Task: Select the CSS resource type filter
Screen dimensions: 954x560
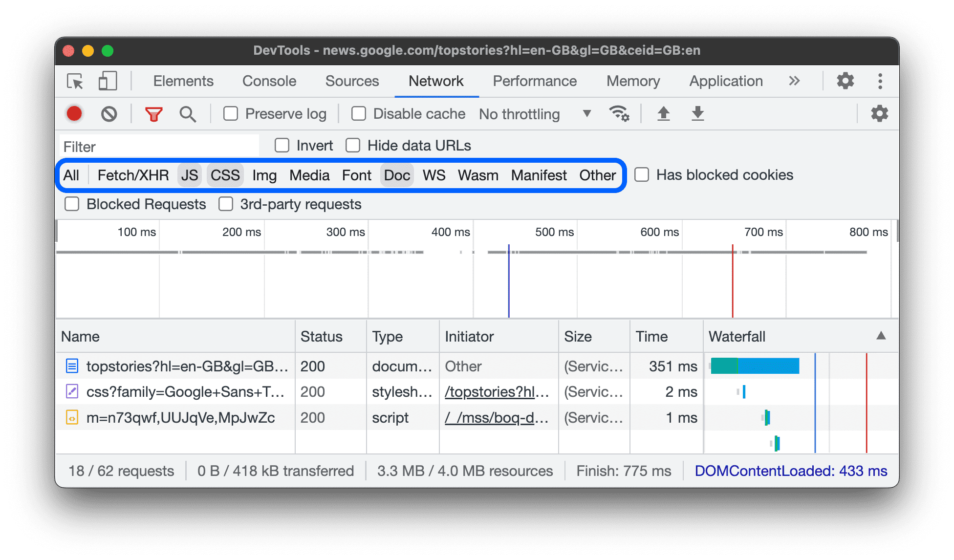Action: [x=225, y=175]
